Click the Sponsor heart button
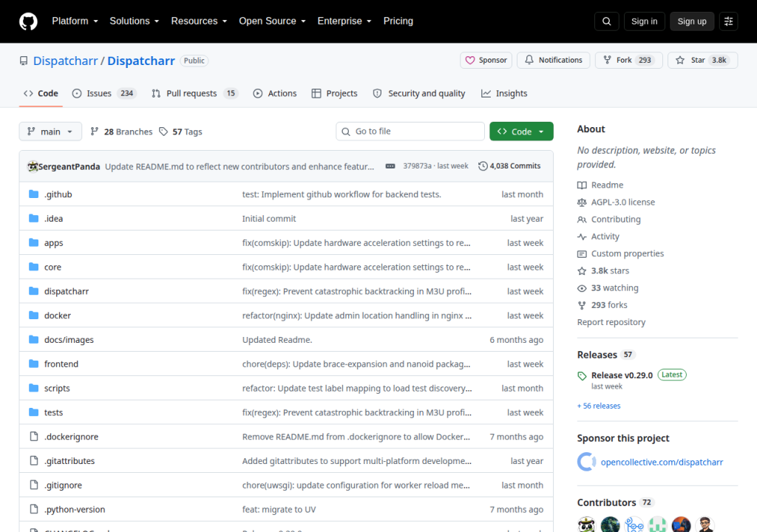Image resolution: width=757 pixels, height=532 pixels. tap(486, 61)
